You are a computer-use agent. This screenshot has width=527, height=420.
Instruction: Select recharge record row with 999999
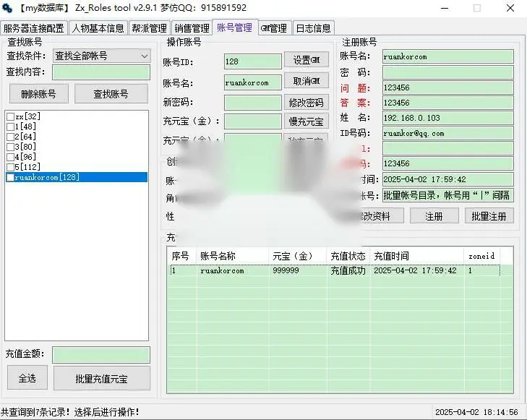coord(335,270)
